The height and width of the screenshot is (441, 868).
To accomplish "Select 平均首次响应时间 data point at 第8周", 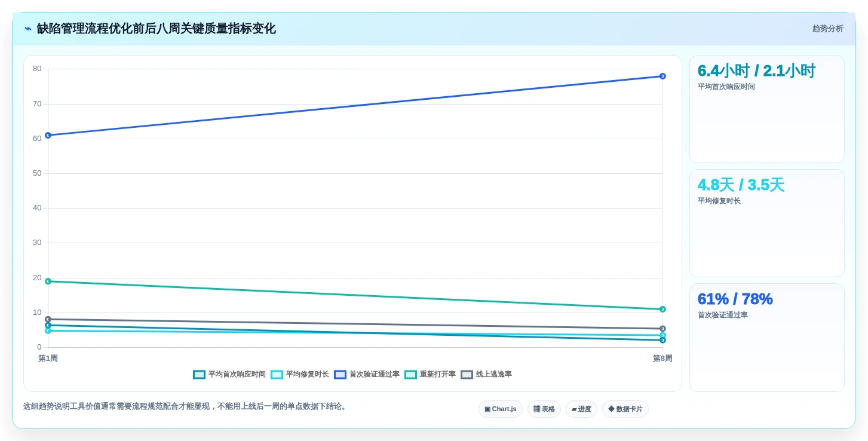I will [662, 340].
